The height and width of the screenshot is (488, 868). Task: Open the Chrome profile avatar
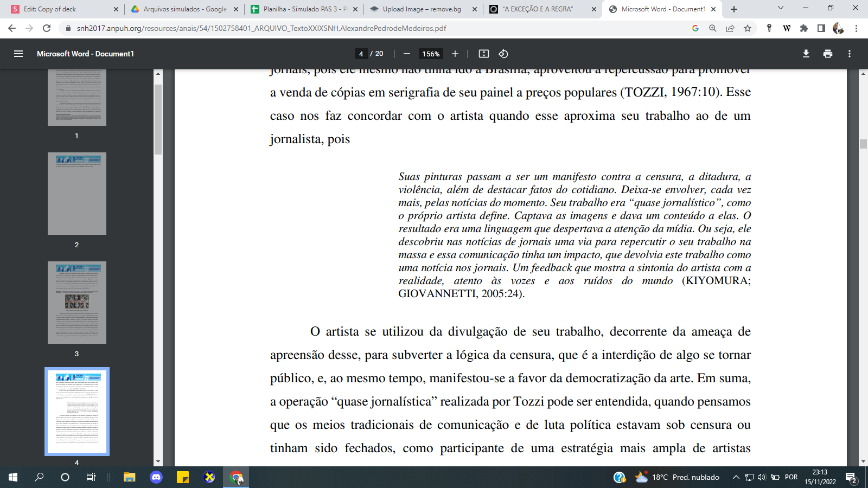(838, 28)
